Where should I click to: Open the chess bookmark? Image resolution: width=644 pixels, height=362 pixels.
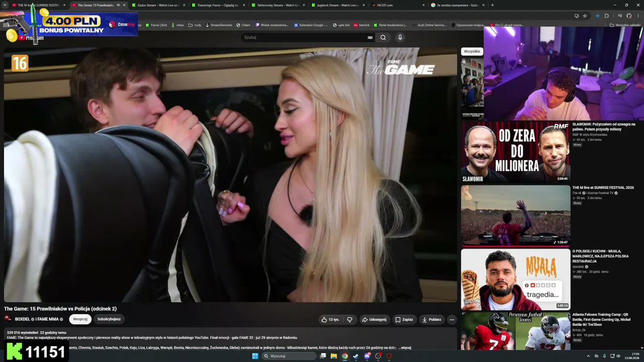click(177, 25)
